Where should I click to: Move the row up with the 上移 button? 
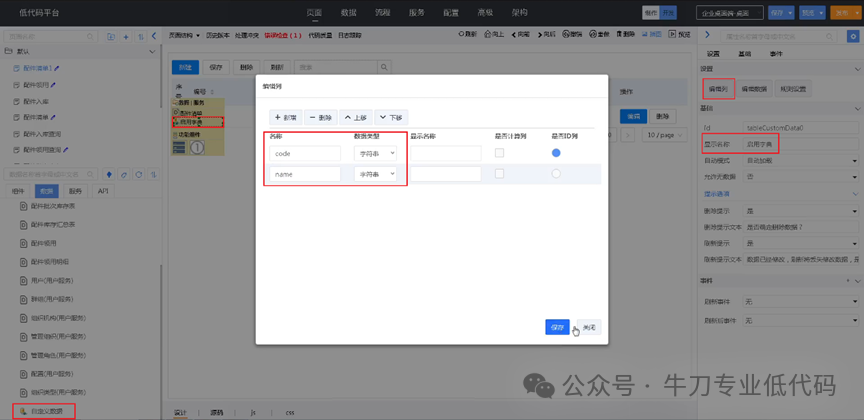(x=355, y=117)
